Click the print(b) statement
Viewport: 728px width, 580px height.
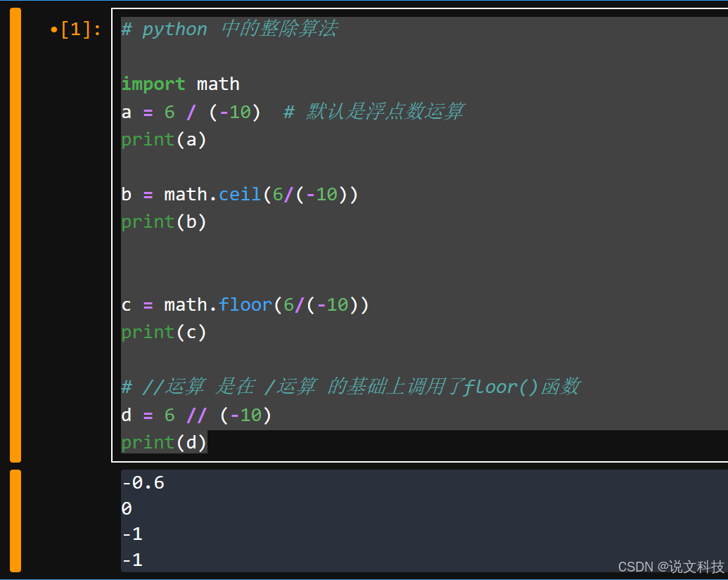163,222
